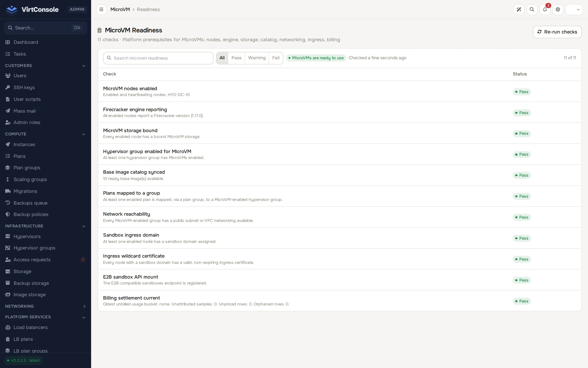Click the Check column header
The width and height of the screenshot is (588, 368).
pyautogui.click(x=110, y=74)
